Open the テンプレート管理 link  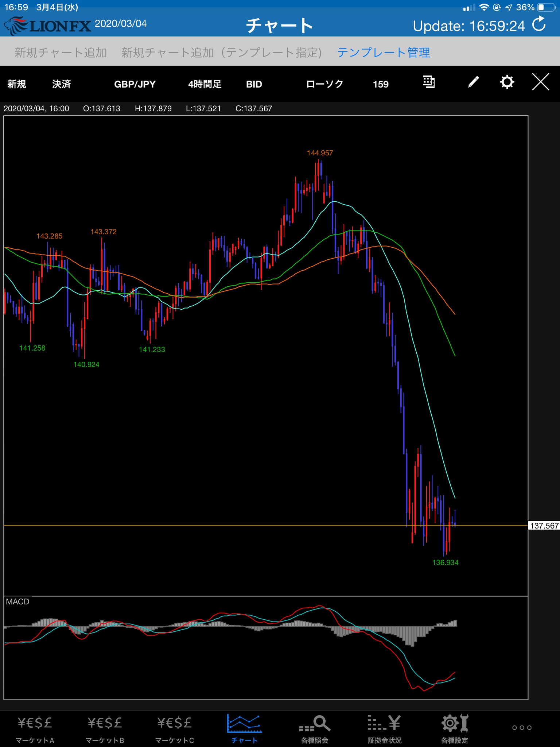[x=383, y=53]
